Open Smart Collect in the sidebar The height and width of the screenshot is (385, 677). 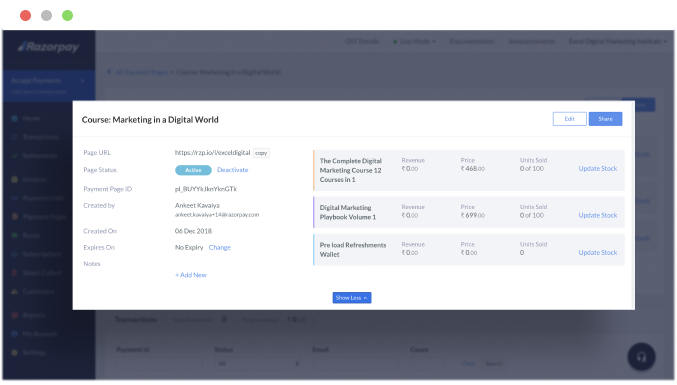coord(42,273)
